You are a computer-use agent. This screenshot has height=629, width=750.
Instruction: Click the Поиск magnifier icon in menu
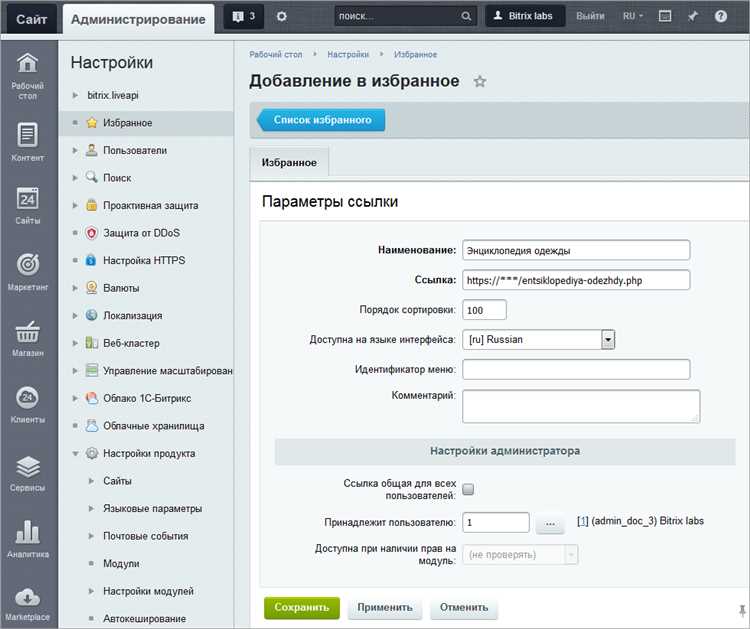coord(91,177)
